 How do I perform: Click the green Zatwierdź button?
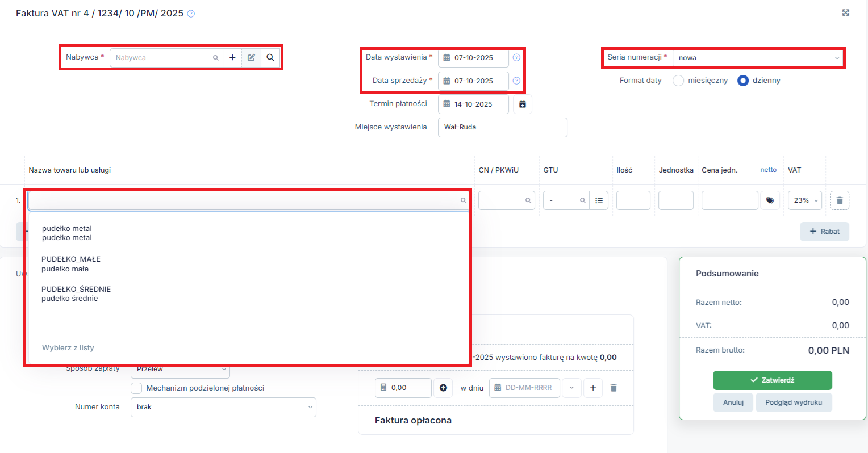coord(772,380)
